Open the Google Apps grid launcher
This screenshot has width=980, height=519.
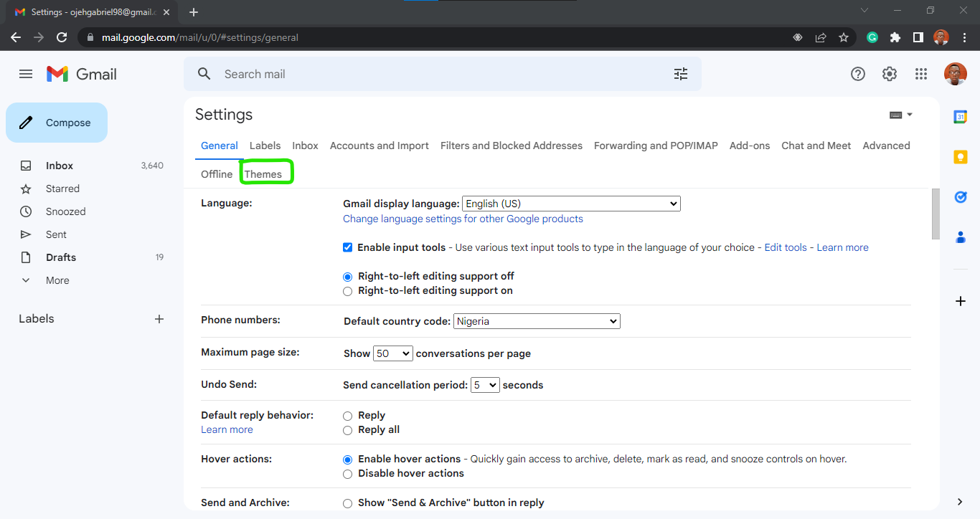coord(920,73)
